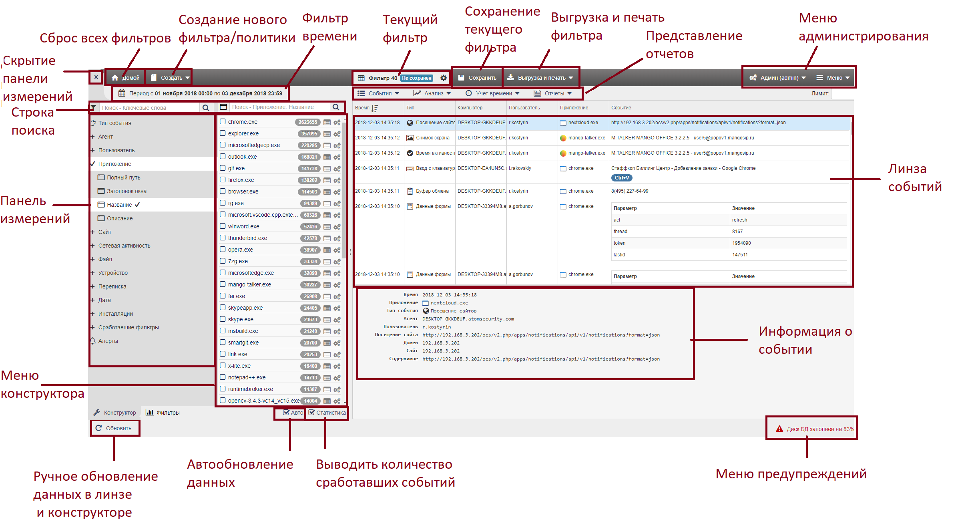Click the red warning triangle icon
This screenshot has height=532, width=980.
pyautogui.click(x=779, y=429)
